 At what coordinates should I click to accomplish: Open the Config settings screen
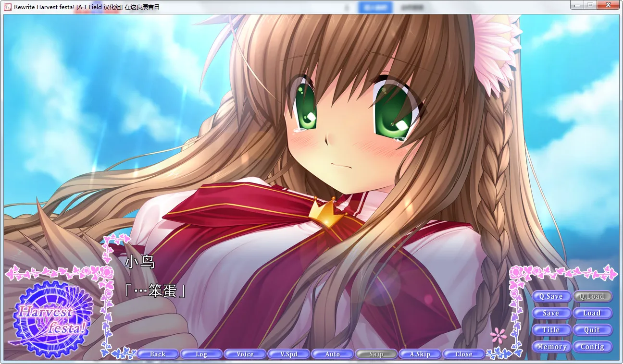click(593, 347)
